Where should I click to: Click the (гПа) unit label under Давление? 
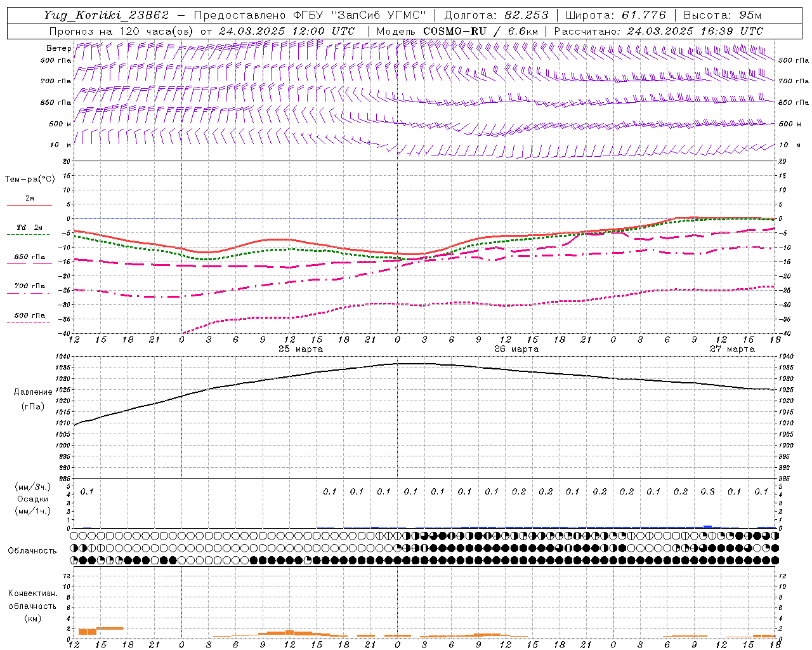click(33, 407)
